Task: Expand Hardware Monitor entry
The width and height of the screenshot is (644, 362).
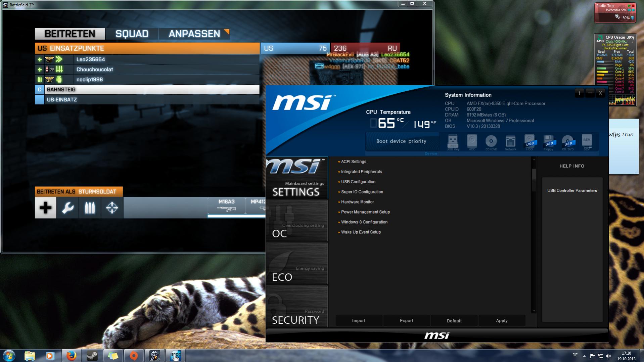Action: click(x=357, y=202)
